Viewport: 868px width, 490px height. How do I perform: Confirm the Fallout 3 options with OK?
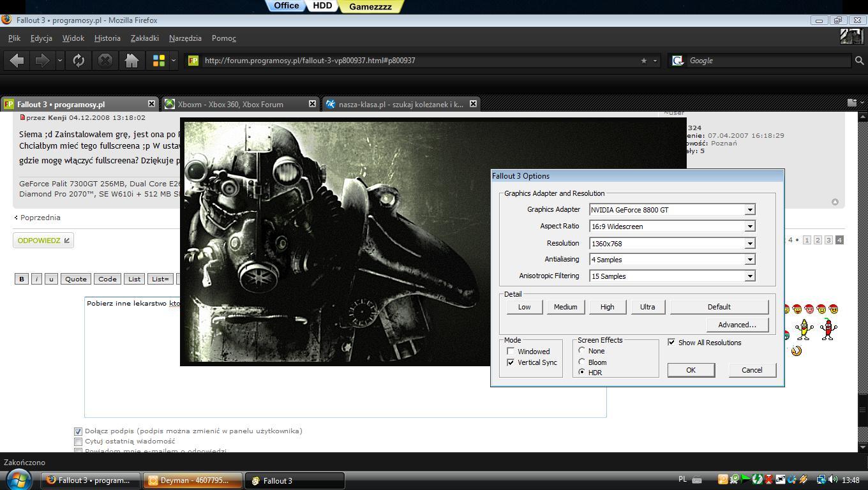(x=691, y=370)
